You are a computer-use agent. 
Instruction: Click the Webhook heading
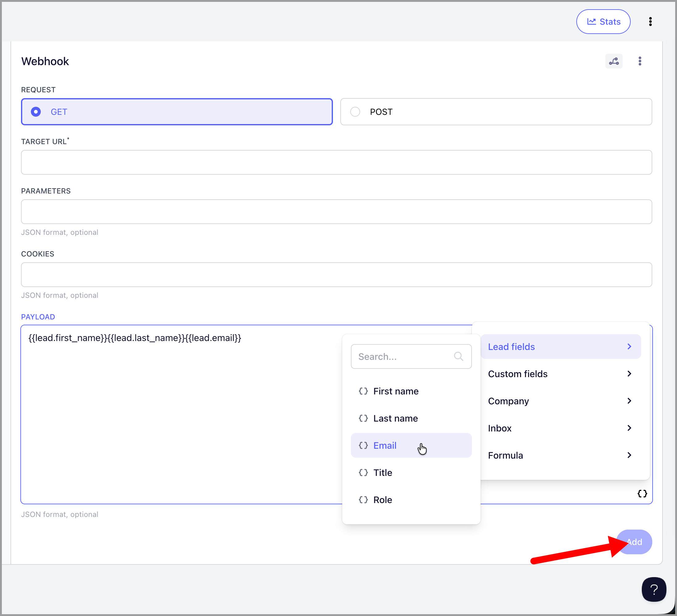pos(45,61)
